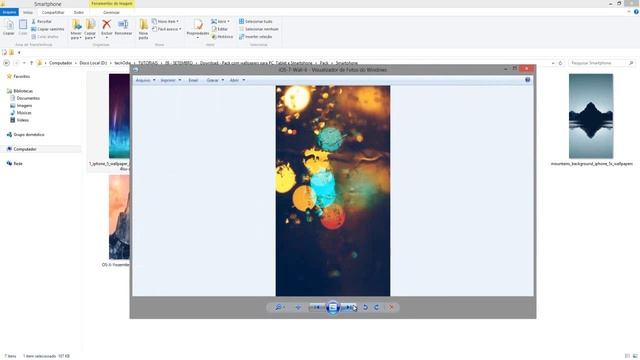Switch to Início ribbon tab
The image size is (640, 360).
[28, 12]
